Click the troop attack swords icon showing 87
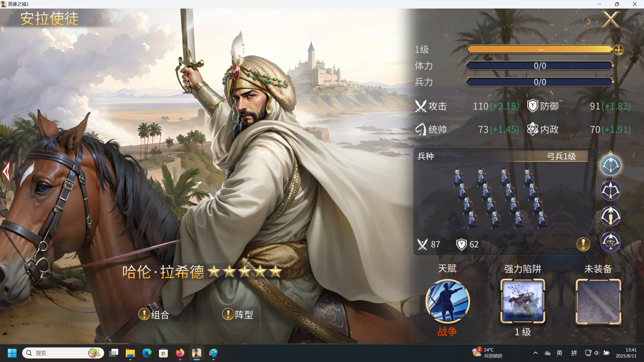Viewport: 644px width, 362px height. pos(422,244)
